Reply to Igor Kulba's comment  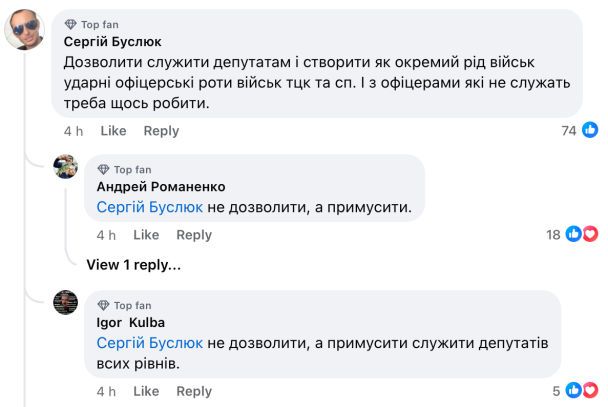[194, 391]
